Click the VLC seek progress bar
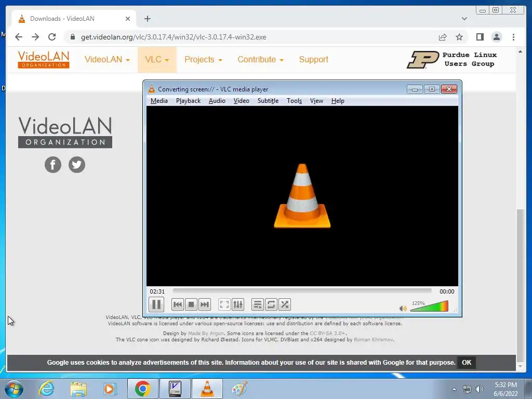532x399 pixels. [302, 291]
